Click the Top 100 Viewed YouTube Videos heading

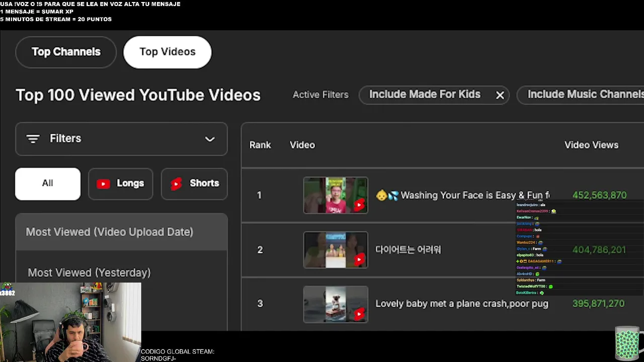click(138, 95)
